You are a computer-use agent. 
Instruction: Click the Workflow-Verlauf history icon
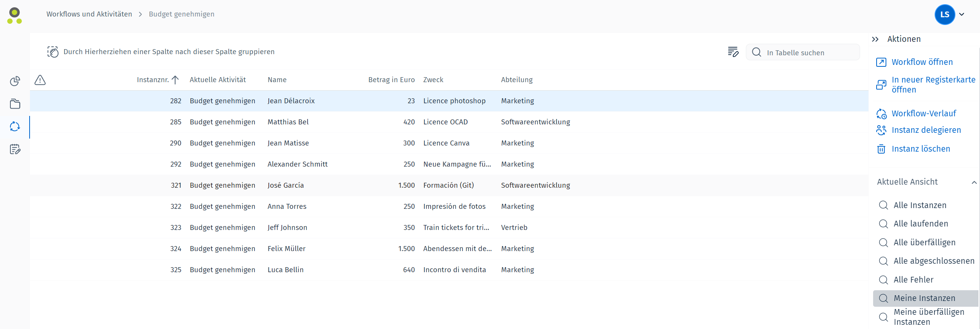pyautogui.click(x=881, y=114)
